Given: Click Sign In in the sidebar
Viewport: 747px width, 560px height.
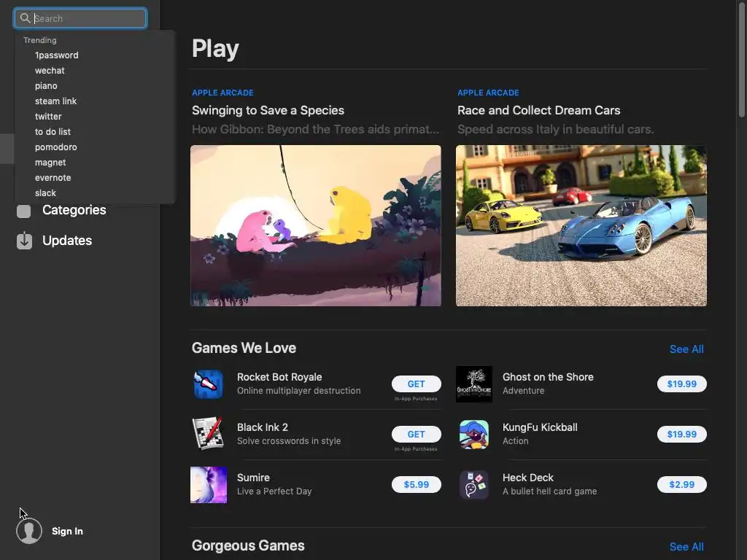Looking at the screenshot, I should 67,531.
